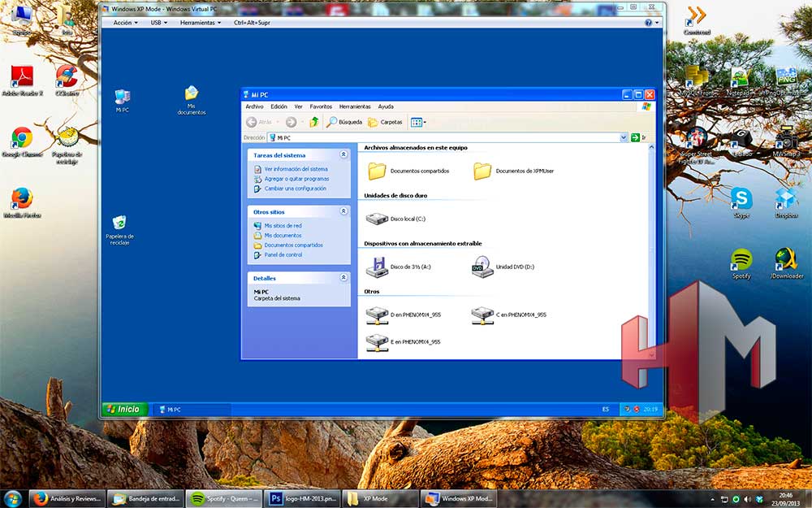
Task: Open Mis documentos link in Otros sitios
Action: click(x=283, y=236)
